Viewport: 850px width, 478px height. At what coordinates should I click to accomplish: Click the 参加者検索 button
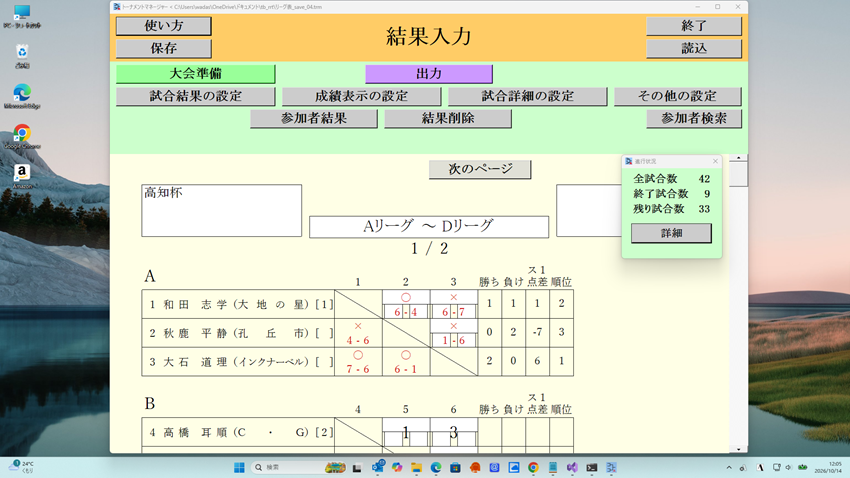[694, 119]
